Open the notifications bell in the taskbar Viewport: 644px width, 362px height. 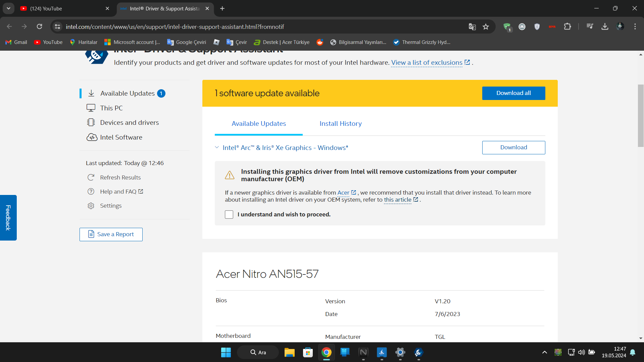(x=633, y=352)
